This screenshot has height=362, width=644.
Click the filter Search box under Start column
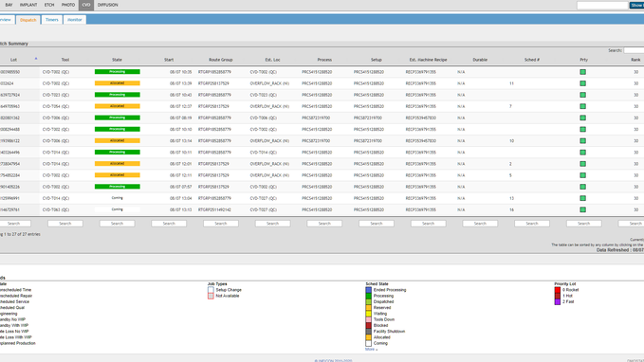tap(169, 224)
